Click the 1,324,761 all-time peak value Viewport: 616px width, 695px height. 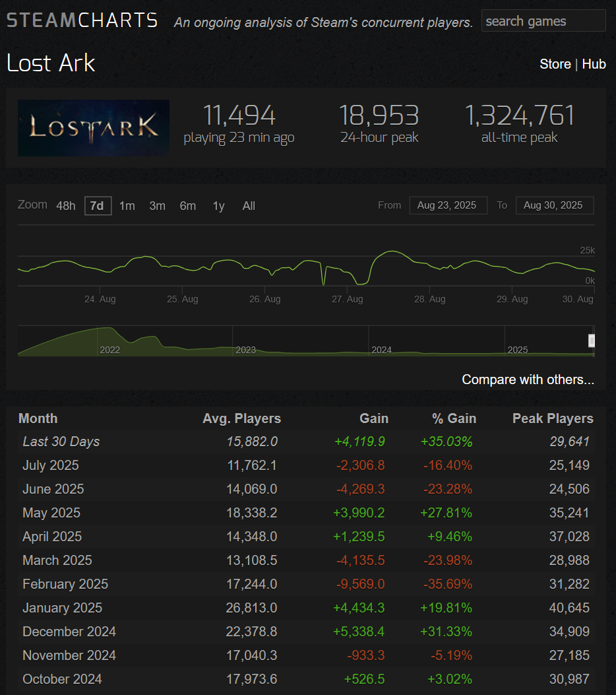[x=520, y=116]
